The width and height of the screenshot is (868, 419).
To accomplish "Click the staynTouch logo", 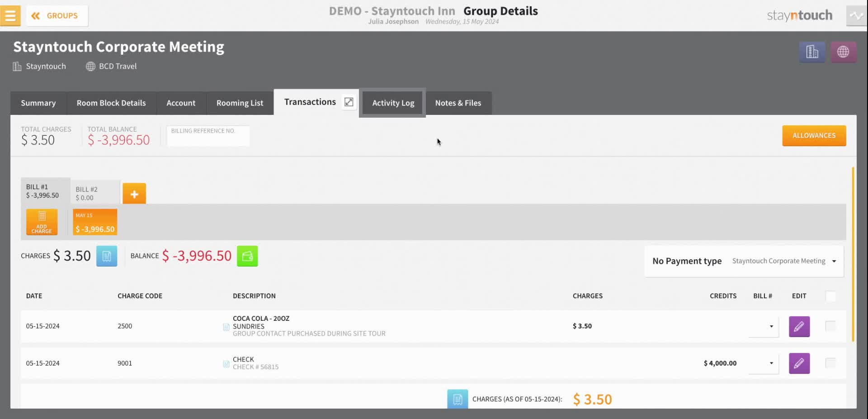I will (x=799, y=15).
